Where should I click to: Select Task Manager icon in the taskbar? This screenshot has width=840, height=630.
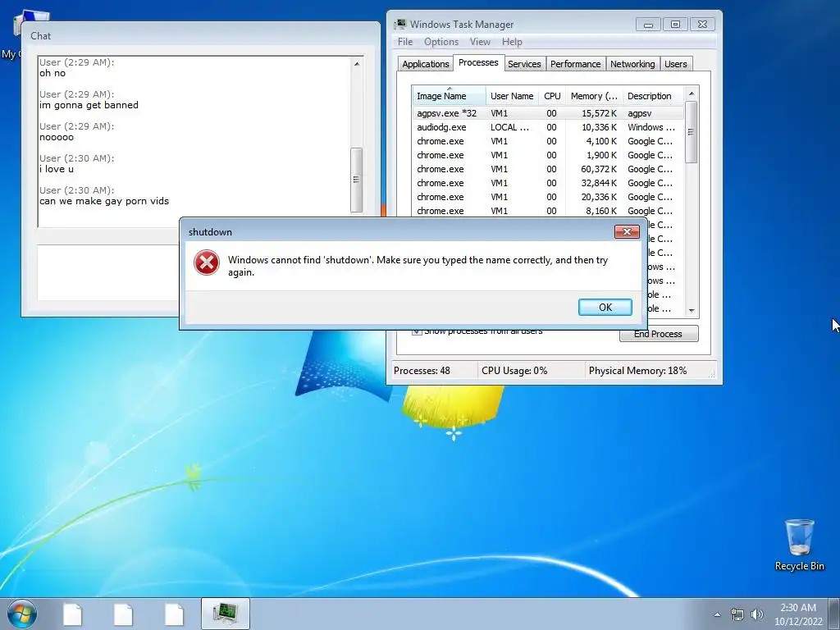point(225,614)
